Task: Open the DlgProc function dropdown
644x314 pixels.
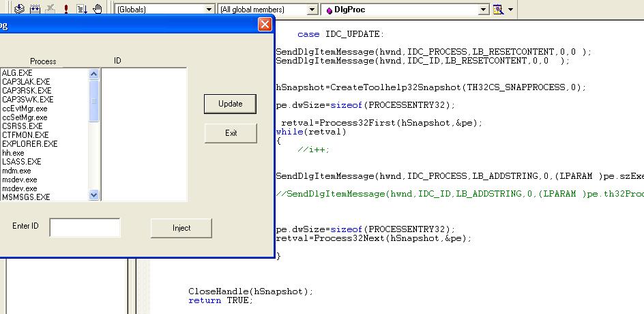Action: pyautogui.click(x=484, y=9)
